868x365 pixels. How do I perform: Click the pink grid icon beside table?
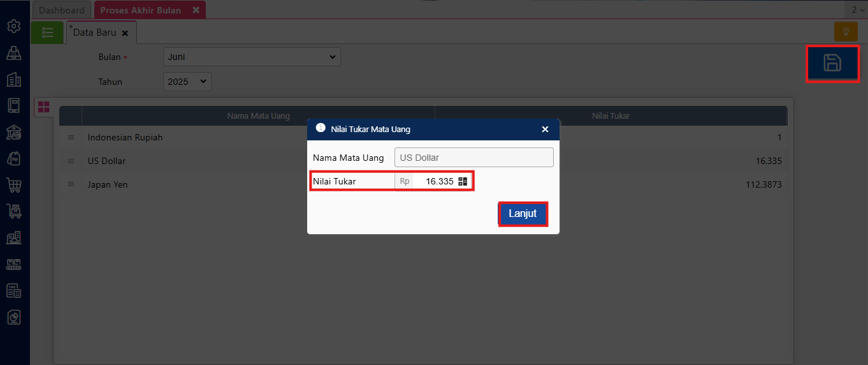coord(44,107)
